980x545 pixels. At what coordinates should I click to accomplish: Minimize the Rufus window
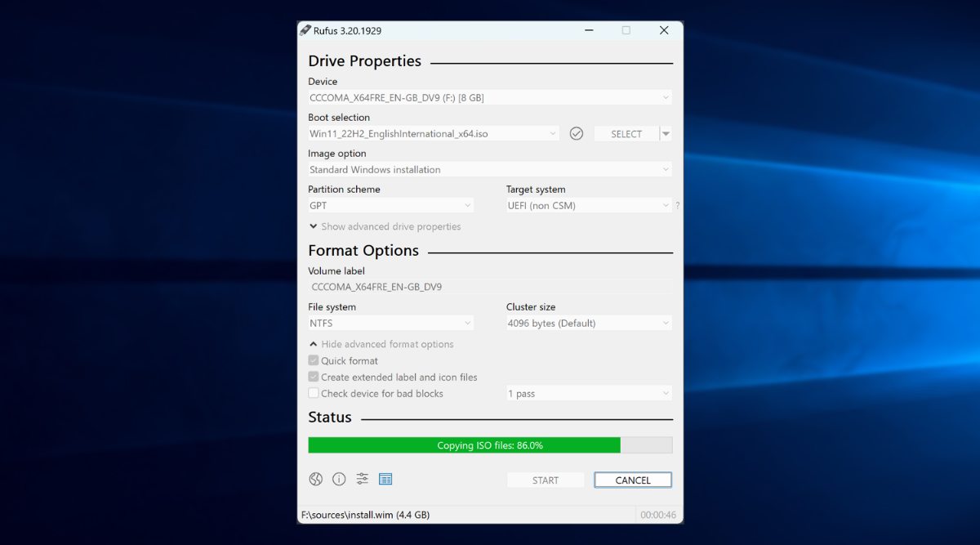[589, 30]
